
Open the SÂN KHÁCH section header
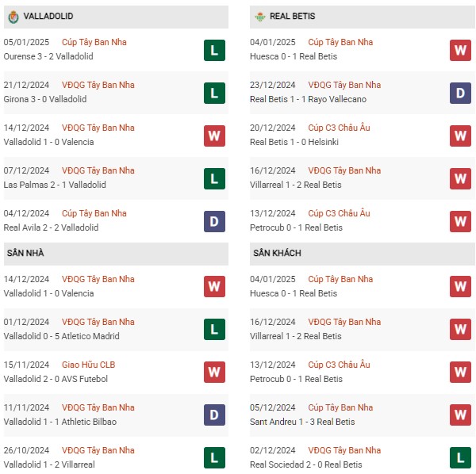363,254
